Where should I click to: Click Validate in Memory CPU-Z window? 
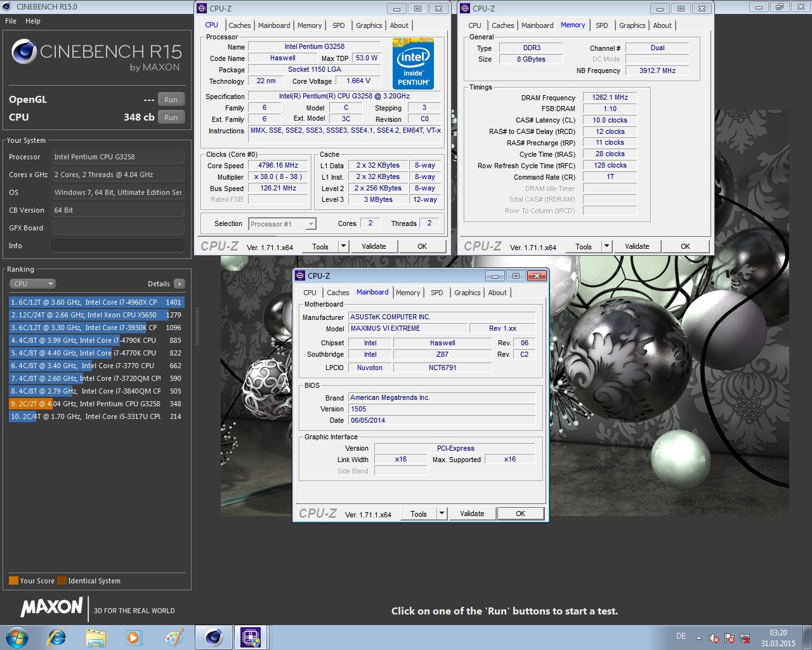pos(637,247)
